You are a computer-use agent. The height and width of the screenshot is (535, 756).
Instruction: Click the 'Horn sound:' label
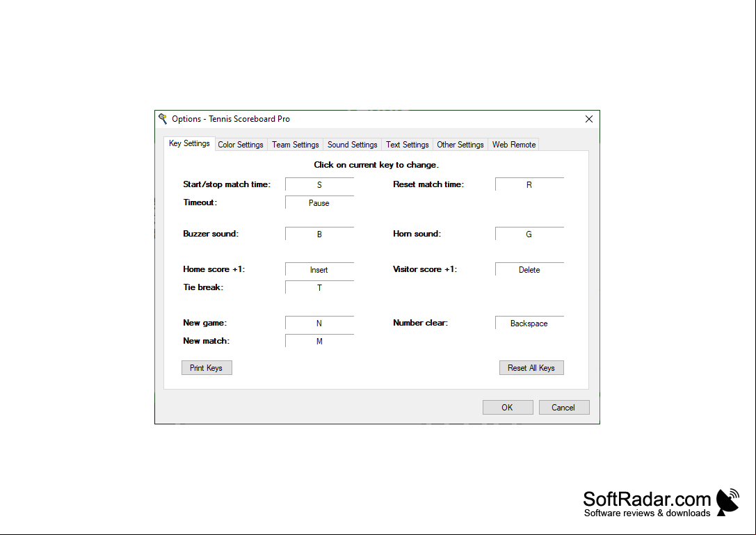point(417,234)
